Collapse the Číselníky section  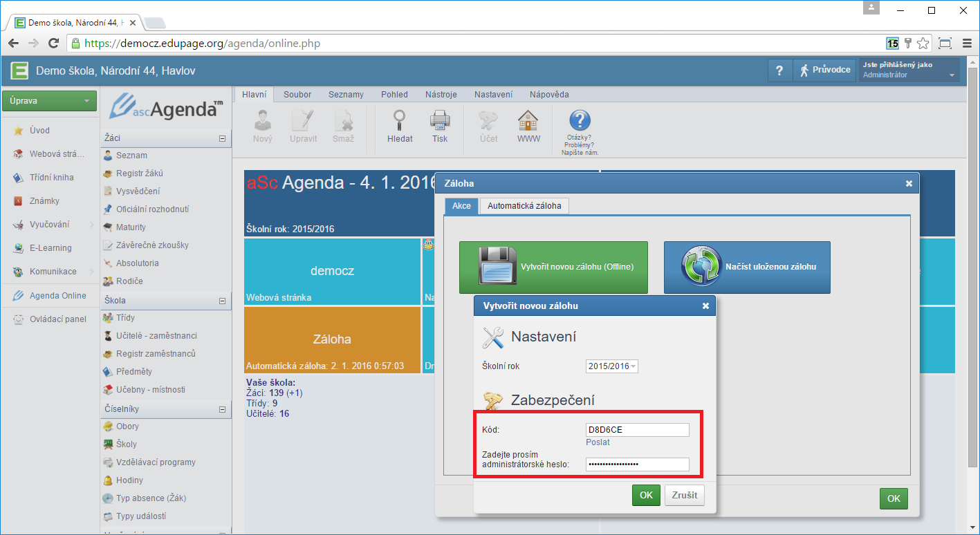[222, 409]
